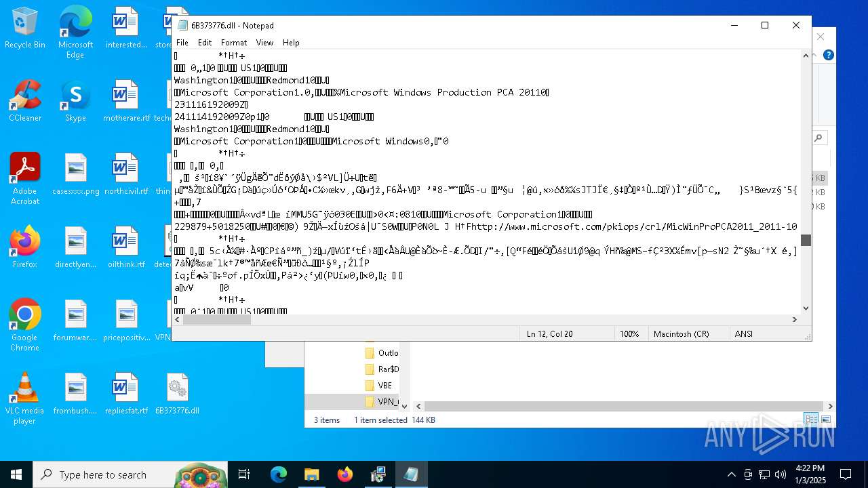Select the Outlo folder in Explorer tree
This screenshot has height=488, width=868.
coord(388,353)
